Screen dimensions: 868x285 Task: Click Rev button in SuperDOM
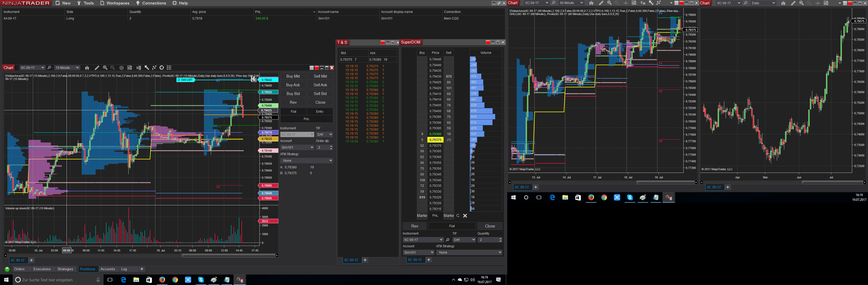pos(414,226)
